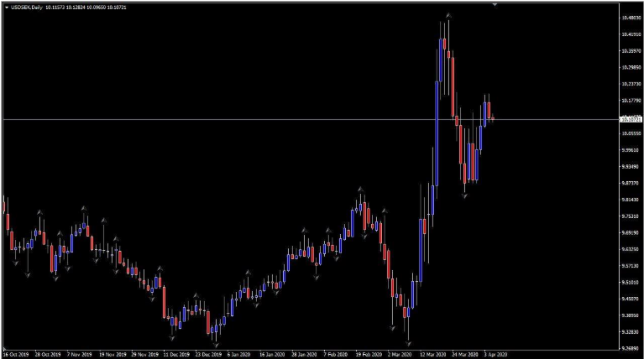Click the down fractal arrow below the early-March lowest low
Viewport: 644px width, 359px height.
coord(409,342)
